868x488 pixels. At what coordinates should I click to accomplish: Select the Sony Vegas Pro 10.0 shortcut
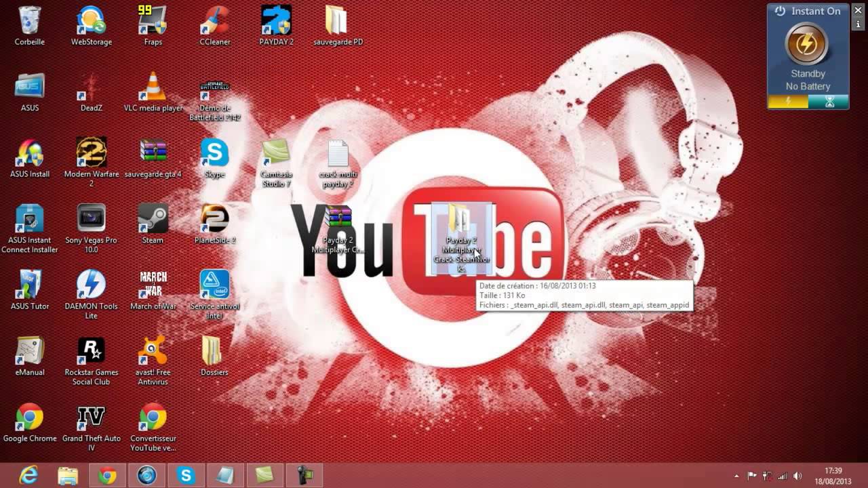click(92, 229)
